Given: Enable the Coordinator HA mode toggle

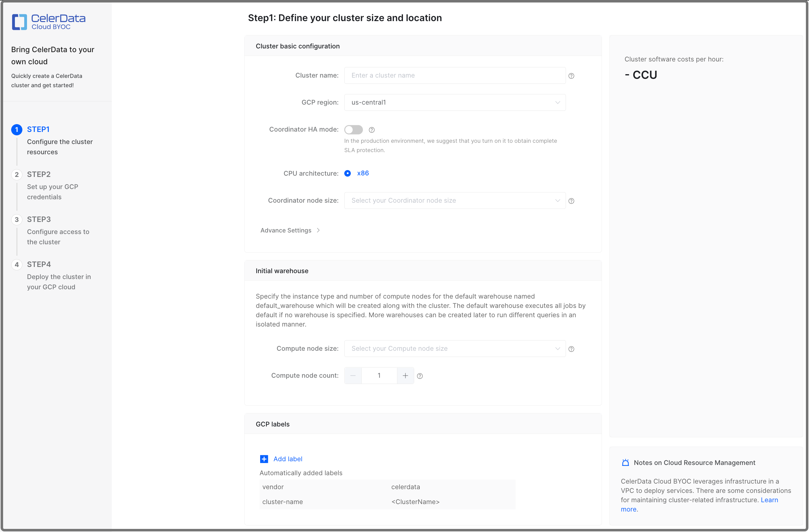Looking at the screenshot, I should click(x=354, y=129).
